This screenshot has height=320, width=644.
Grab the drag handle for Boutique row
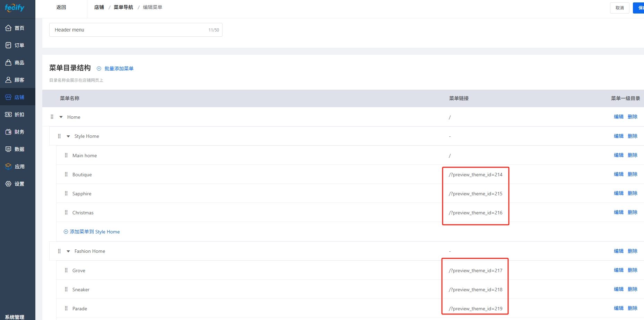click(66, 175)
